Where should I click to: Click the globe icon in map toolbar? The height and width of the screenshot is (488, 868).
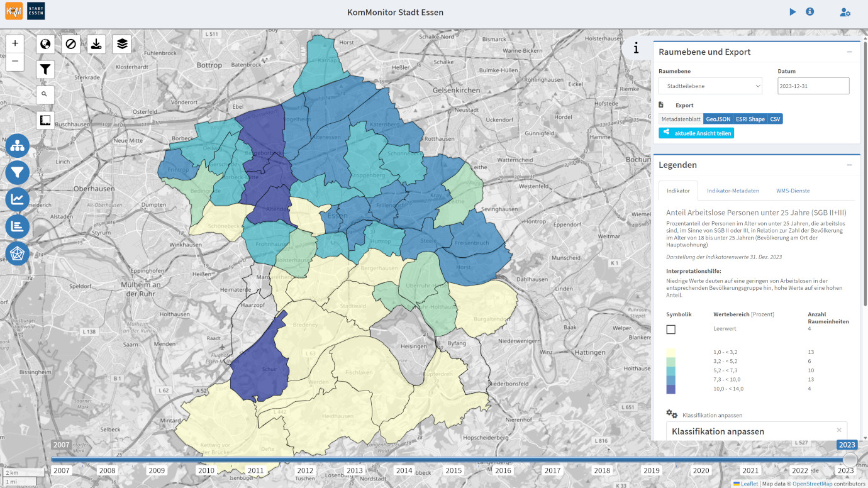[x=45, y=44]
